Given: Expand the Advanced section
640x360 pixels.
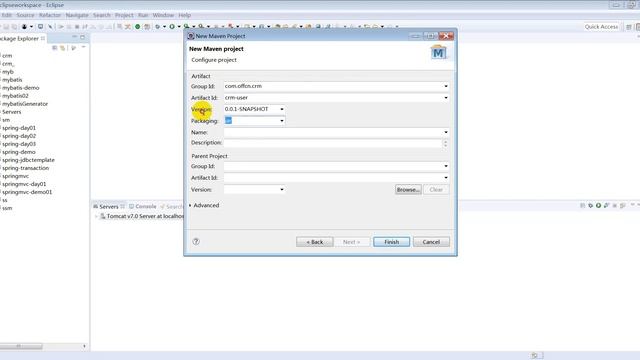Looking at the screenshot, I should 190,205.
